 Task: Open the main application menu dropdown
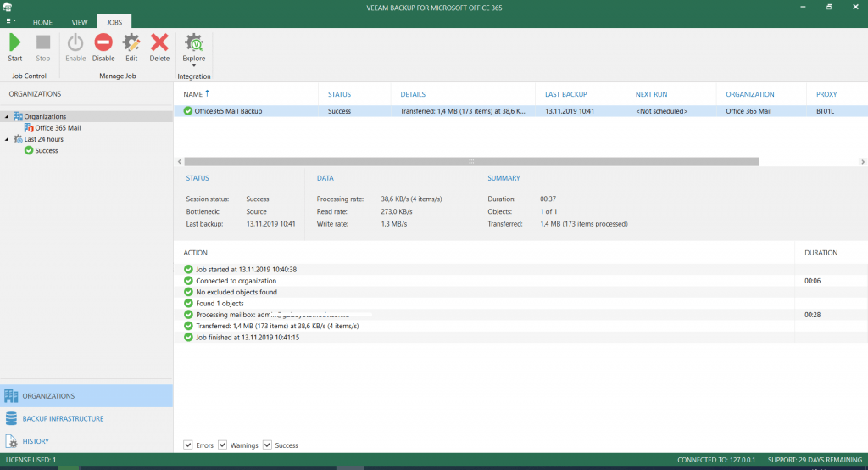point(10,21)
